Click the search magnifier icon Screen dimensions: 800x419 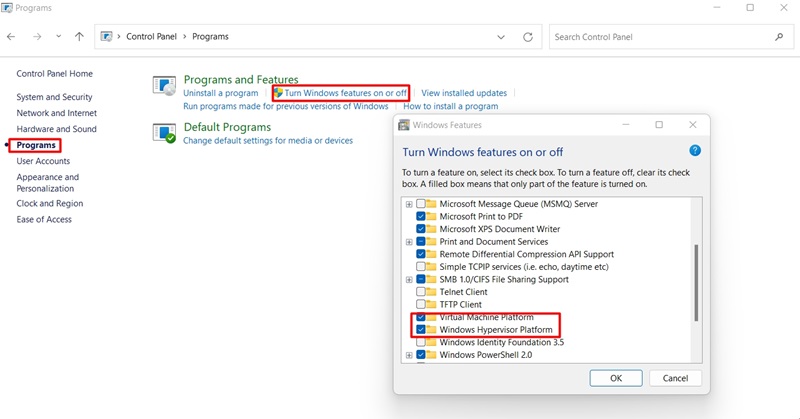pyautogui.click(x=779, y=37)
